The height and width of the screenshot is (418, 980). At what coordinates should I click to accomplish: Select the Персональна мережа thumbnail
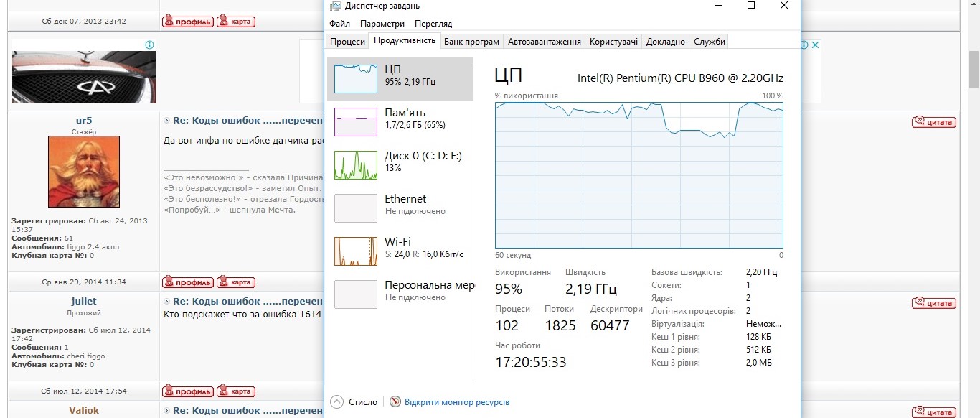click(356, 294)
